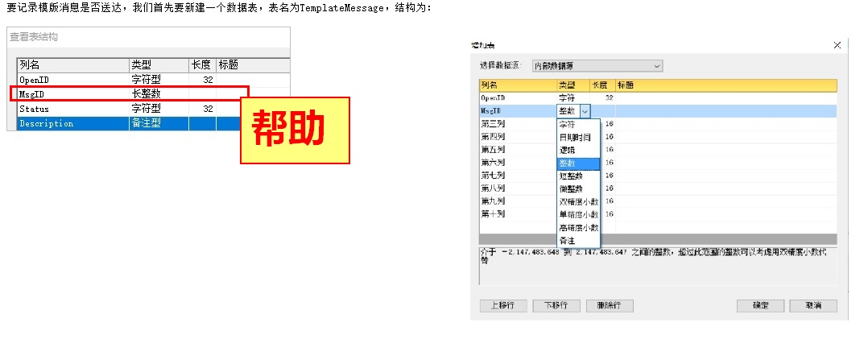This screenshot has height=339, width=868.
Task: Select 双精度小数 from the type list
Action: [577, 201]
